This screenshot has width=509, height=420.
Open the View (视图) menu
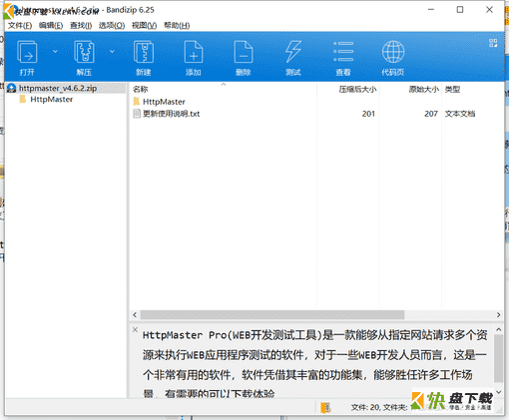(x=144, y=25)
